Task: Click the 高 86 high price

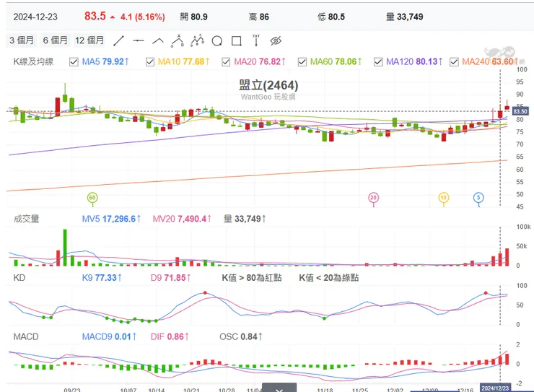Action: tap(259, 17)
